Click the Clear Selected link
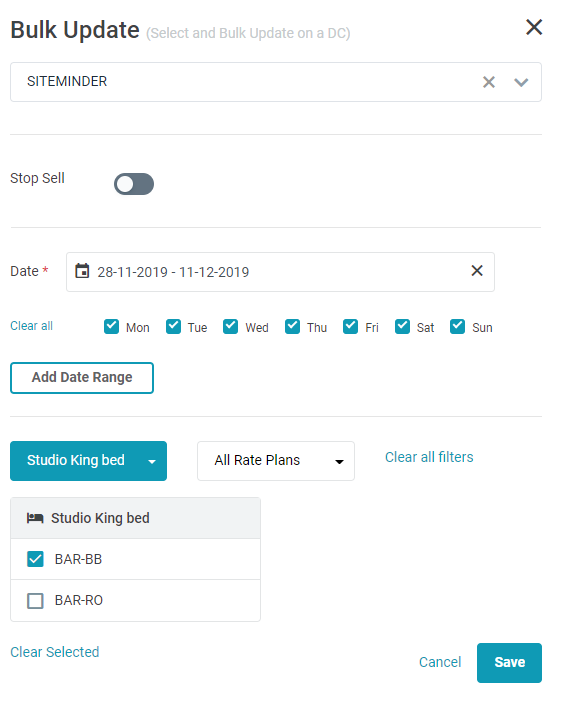Screen dimensions: 565x724 click(x=54, y=652)
